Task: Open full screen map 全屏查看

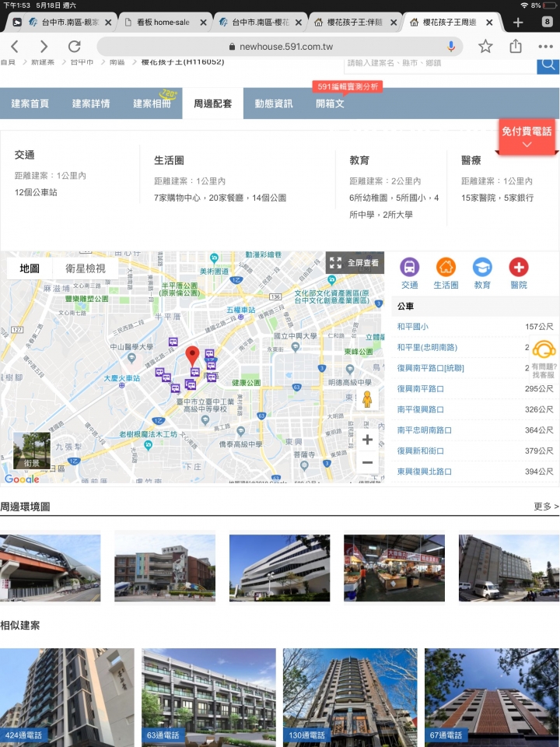Action: click(355, 263)
